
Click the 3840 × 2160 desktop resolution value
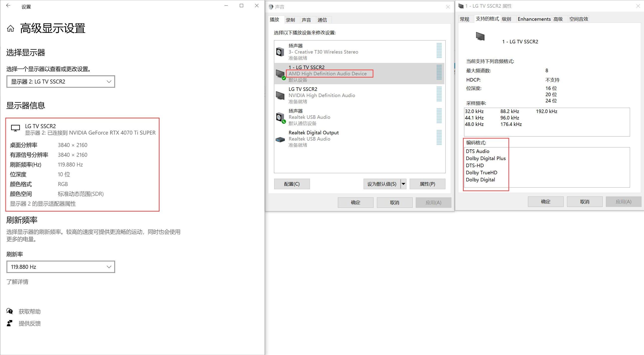coord(73,145)
